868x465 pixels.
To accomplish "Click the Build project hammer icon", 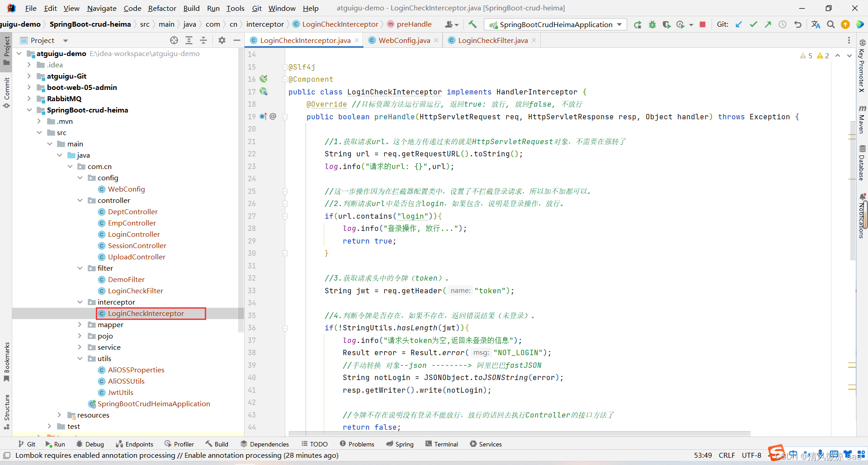I will pos(472,24).
